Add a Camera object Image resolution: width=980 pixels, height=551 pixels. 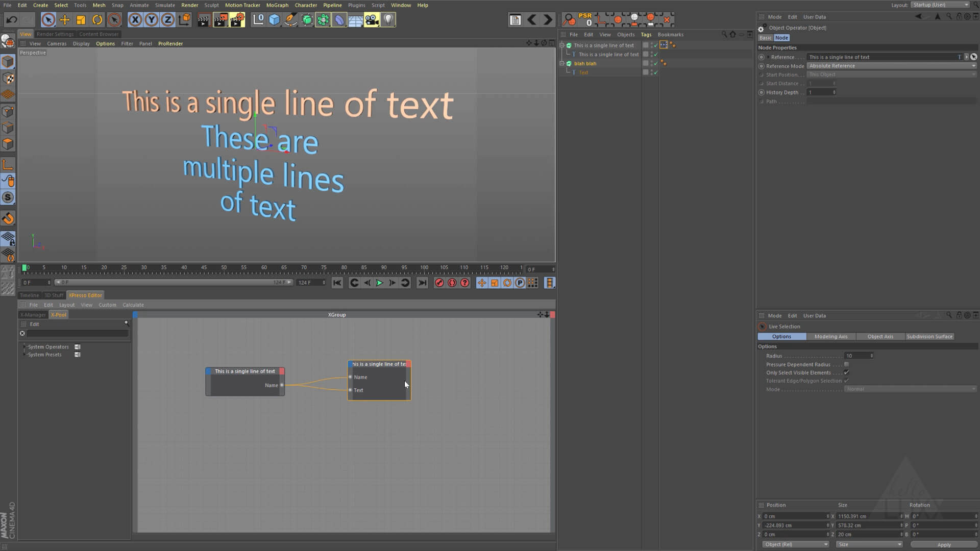pyautogui.click(x=372, y=20)
